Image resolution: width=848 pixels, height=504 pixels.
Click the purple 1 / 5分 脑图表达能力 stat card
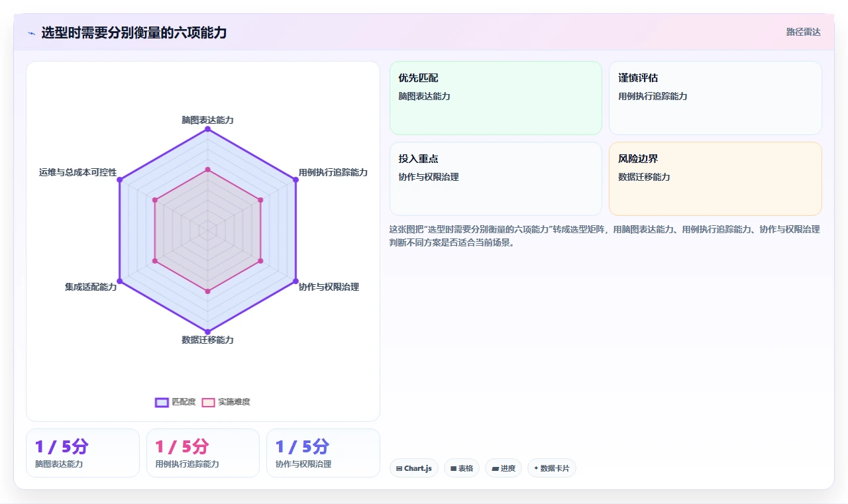click(83, 453)
